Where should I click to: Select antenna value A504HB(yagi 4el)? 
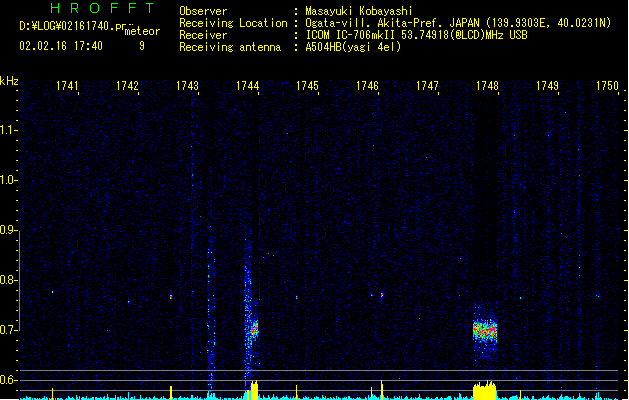pos(353,47)
